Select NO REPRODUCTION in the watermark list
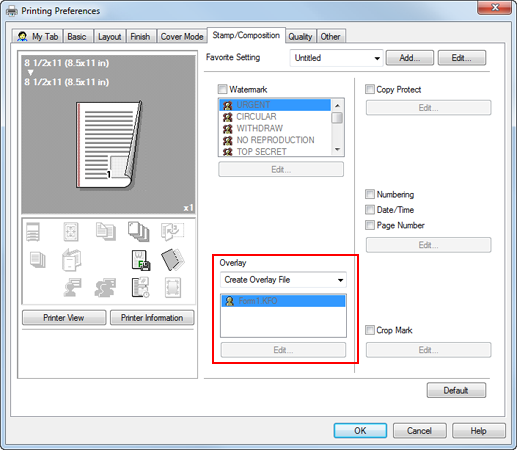This screenshot has height=450, width=517. 275,140
